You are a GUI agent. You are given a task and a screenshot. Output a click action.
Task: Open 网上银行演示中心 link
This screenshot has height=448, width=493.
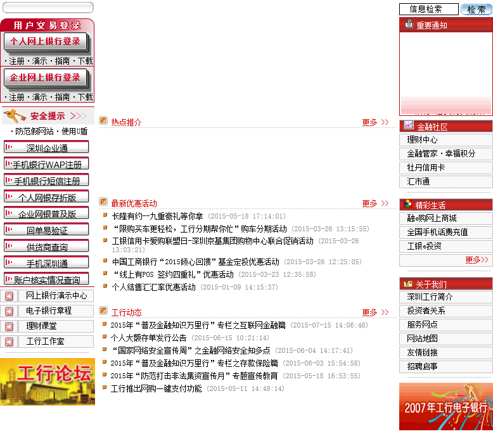(56, 296)
